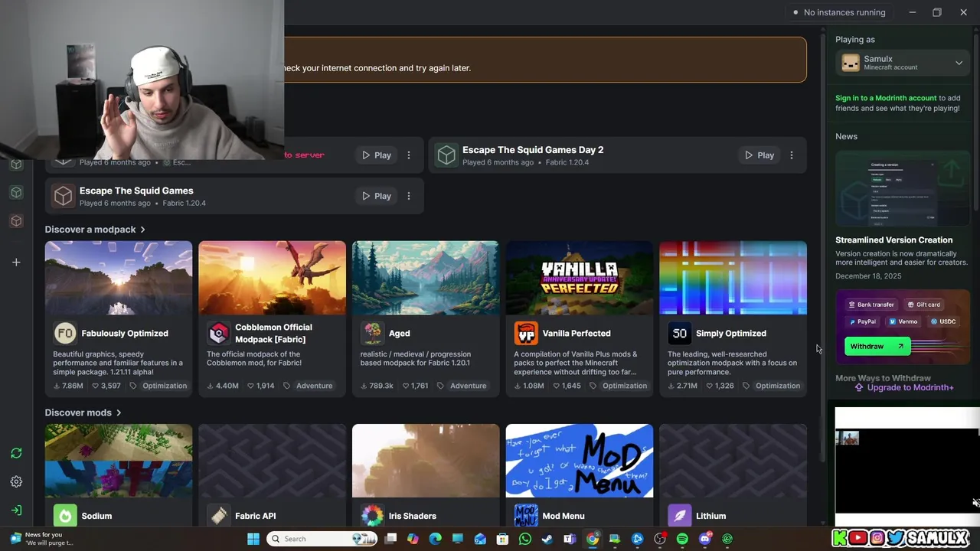Viewport: 980px width, 551px height.
Task: Open three-dot menu beside 'to server' instance
Action: (x=409, y=155)
